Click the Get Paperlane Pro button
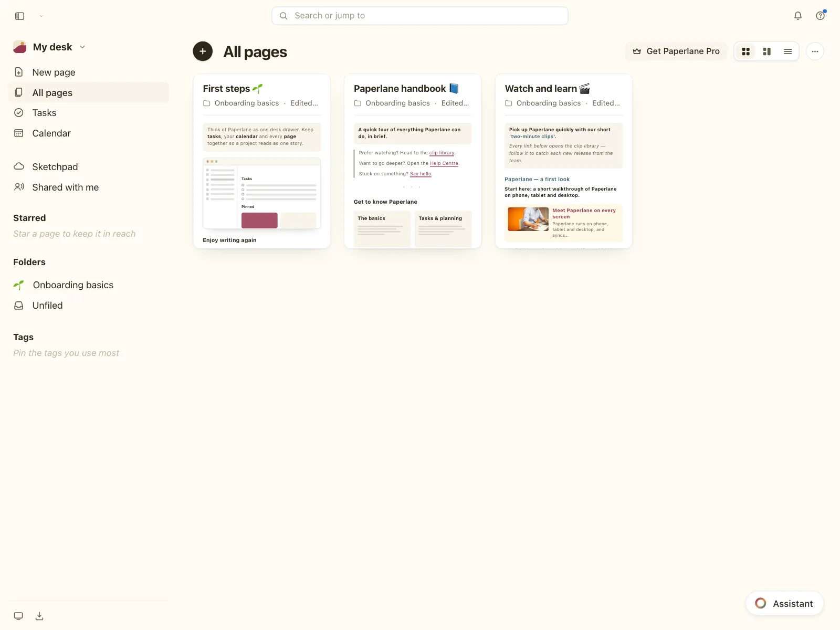This screenshot has height=630, width=840. [x=676, y=51]
